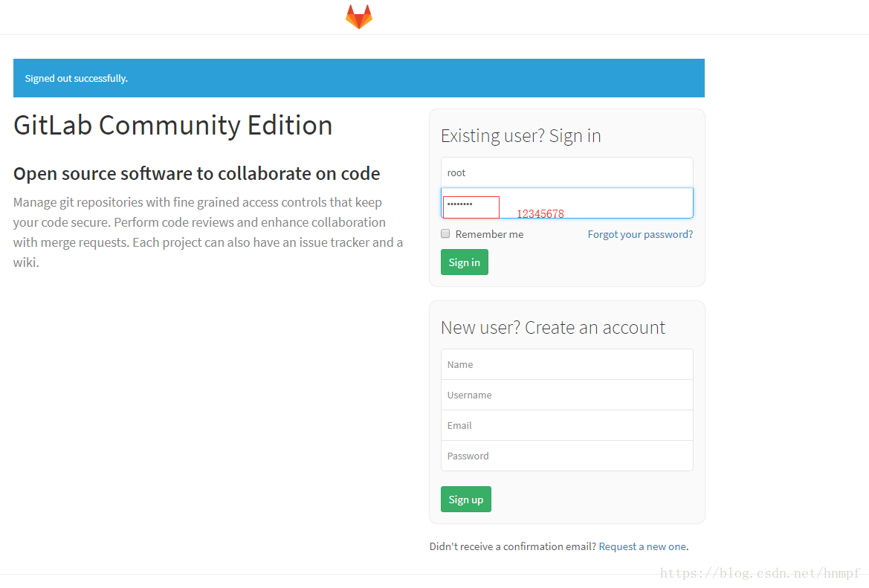The image size is (869, 588).
Task: Click the GitLab fox logo
Action: click(359, 16)
